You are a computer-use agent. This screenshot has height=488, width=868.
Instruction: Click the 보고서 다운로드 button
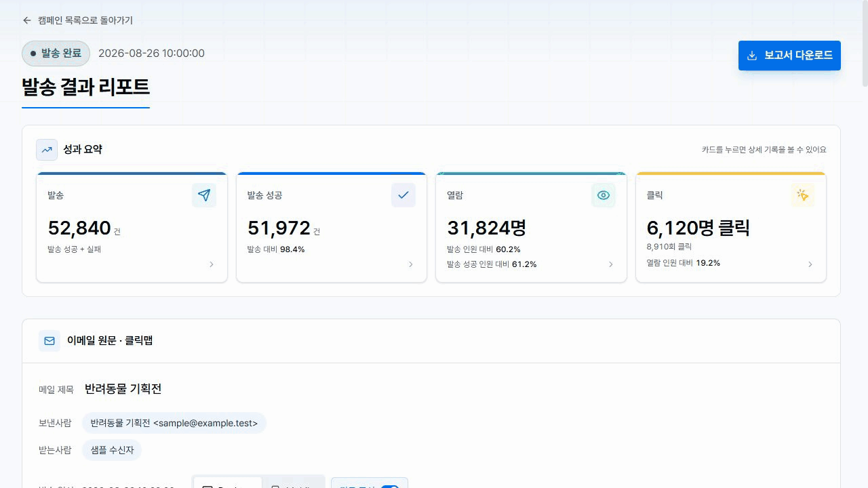tap(789, 56)
